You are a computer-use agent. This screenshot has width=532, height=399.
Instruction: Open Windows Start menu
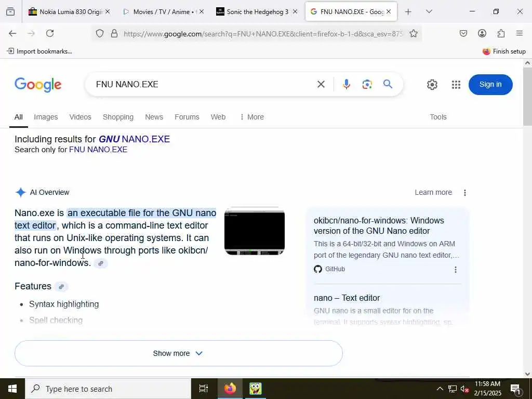pyautogui.click(x=12, y=389)
